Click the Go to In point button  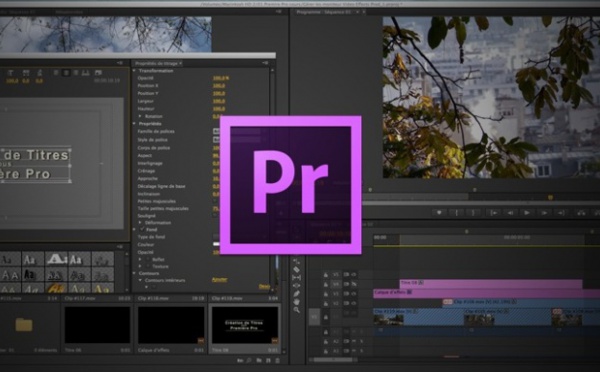point(494,212)
